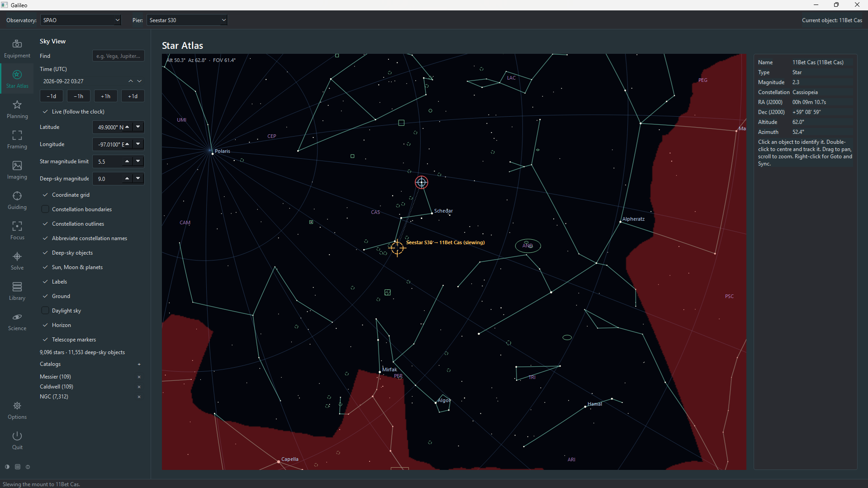Open the Science section
The image size is (868, 488).
click(x=17, y=321)
